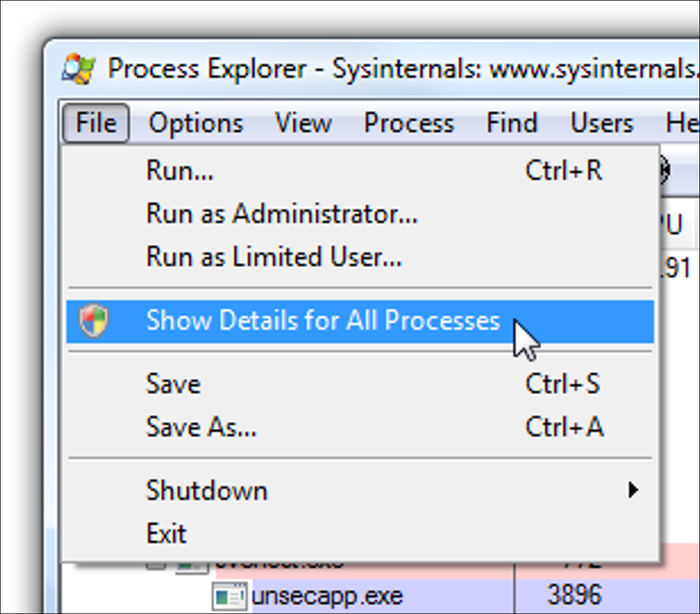Choose Run... from the File menu
Viewport: 700px width, 614px height.
[180, 171]
